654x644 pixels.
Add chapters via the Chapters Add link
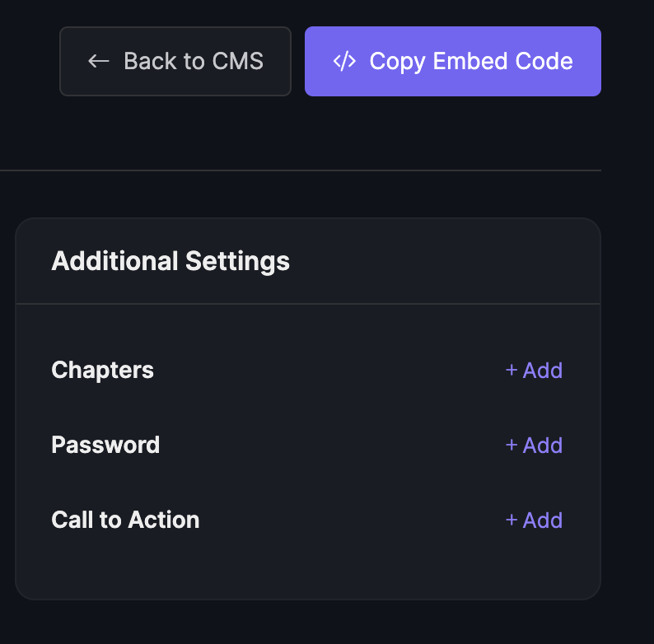coord(534,370)
